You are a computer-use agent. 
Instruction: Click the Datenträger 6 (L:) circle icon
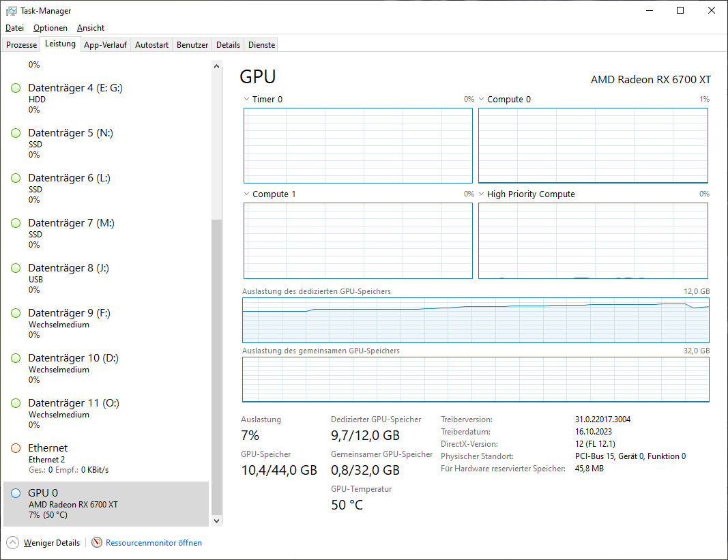click(x=16, y=178)
